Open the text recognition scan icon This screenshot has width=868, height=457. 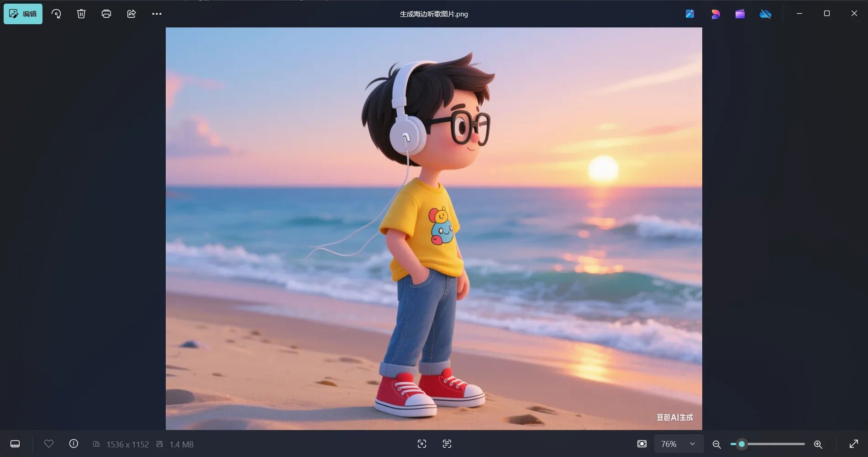[x=447, y=444]
